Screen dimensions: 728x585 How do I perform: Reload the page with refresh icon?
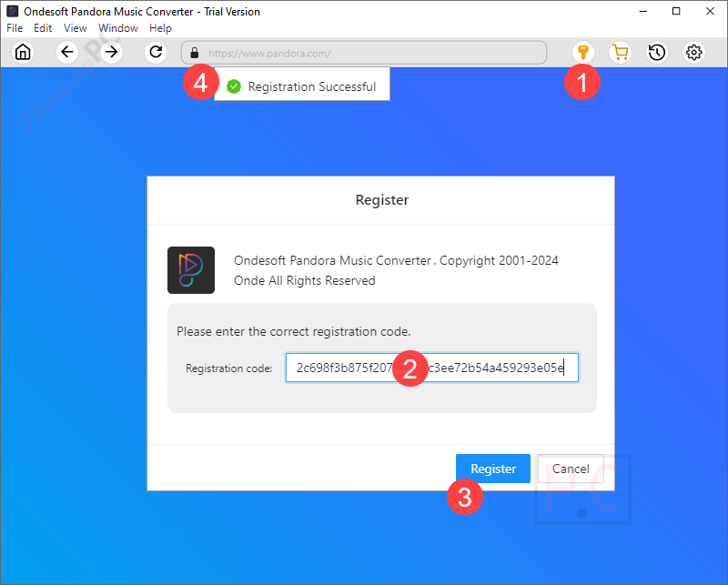tap(156, 52)
